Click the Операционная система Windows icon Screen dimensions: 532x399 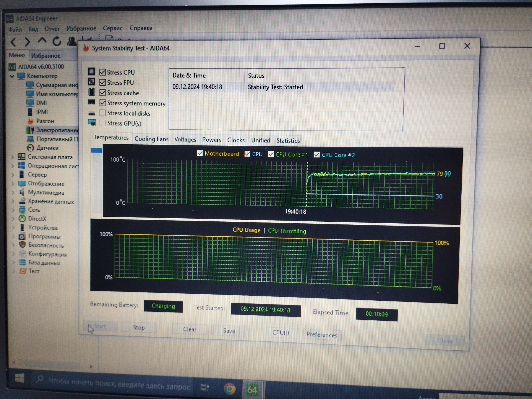(21, 165)
